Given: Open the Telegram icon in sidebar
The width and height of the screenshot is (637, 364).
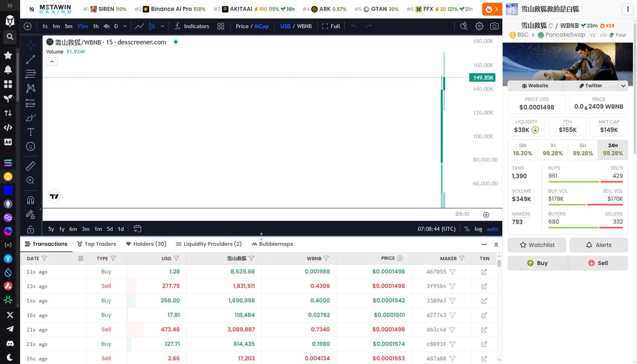Looking at the screenshot, I should tap(9, 329).
